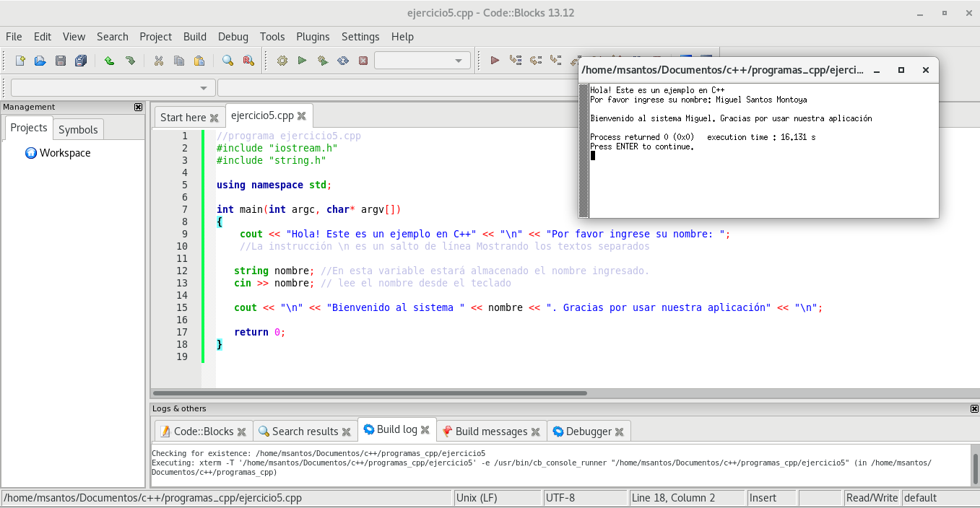Expand the code completion scope dropdown
The image size is (980, 508).
click(x=113, y=88)
